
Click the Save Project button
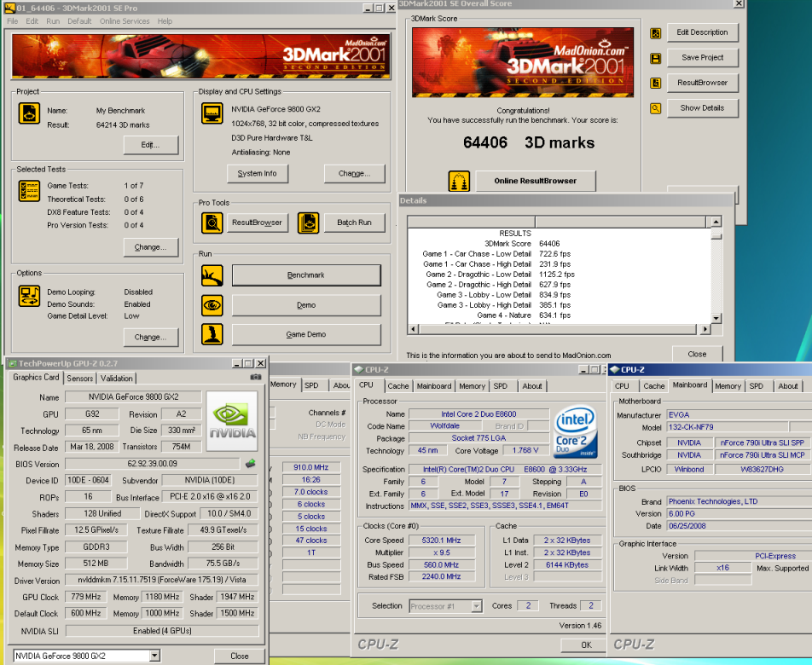(x=702, y=57)
